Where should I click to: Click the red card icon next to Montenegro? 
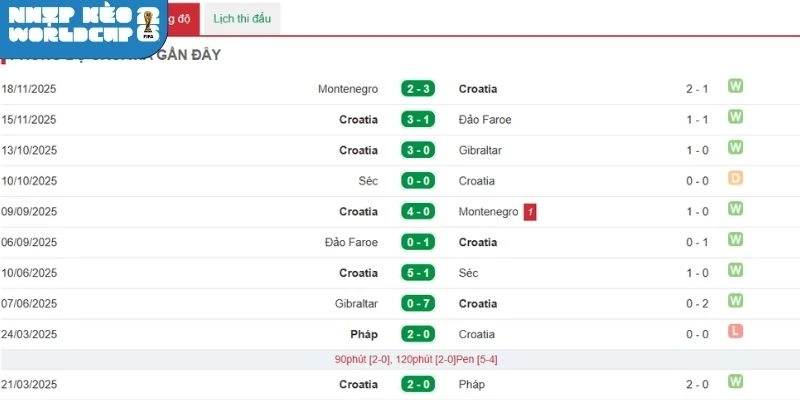pyautogui.click(x=530, y=211)
